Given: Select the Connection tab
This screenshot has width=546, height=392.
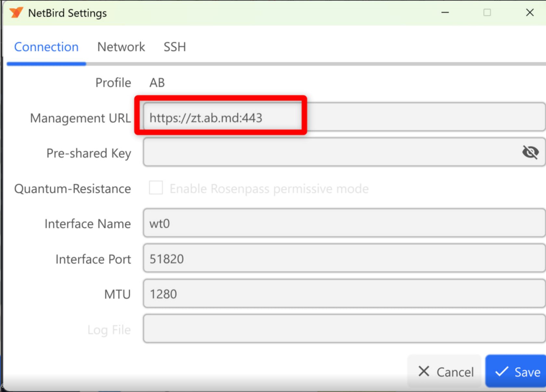Looking at the screenshot, I should [46, 47].
